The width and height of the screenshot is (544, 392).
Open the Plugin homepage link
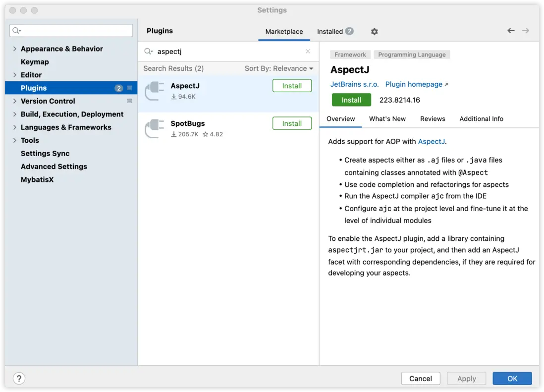tap(416, 84)
